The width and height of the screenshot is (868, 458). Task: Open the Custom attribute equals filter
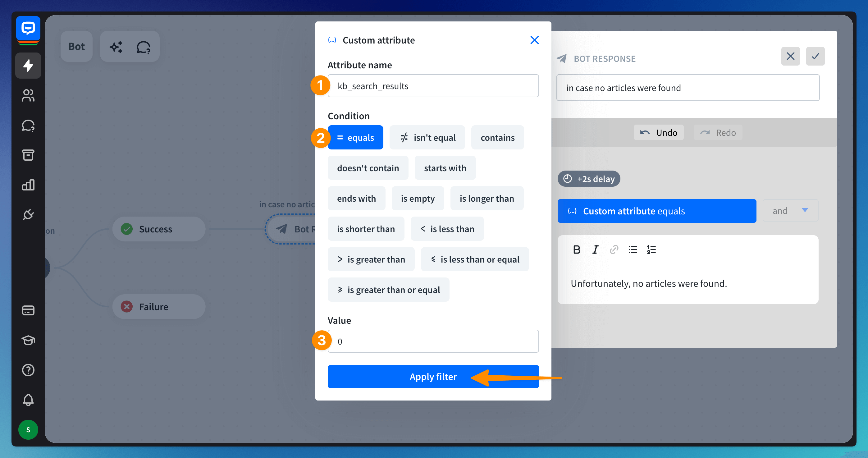(656, 211)
